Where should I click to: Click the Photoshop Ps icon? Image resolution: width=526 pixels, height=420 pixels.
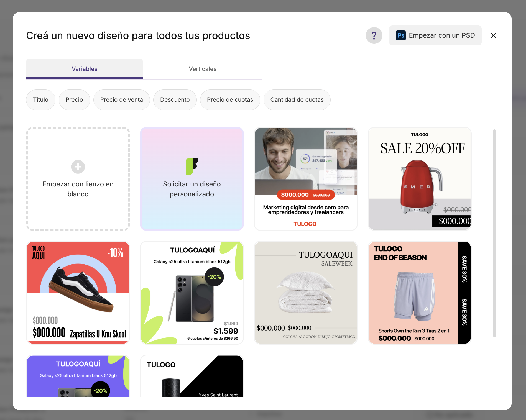pyautogui.click(x=401, y=35)
